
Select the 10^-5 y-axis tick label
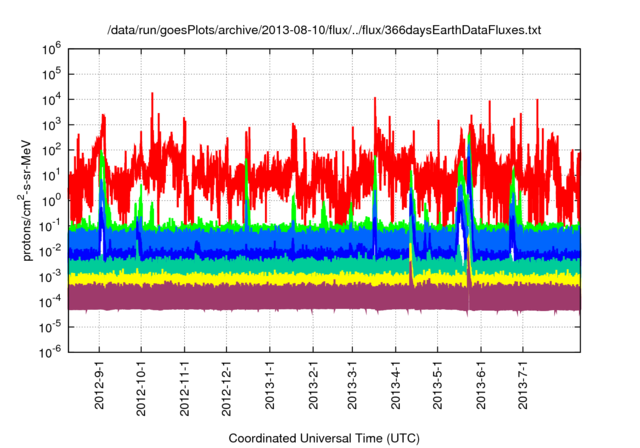pos(50,328)
